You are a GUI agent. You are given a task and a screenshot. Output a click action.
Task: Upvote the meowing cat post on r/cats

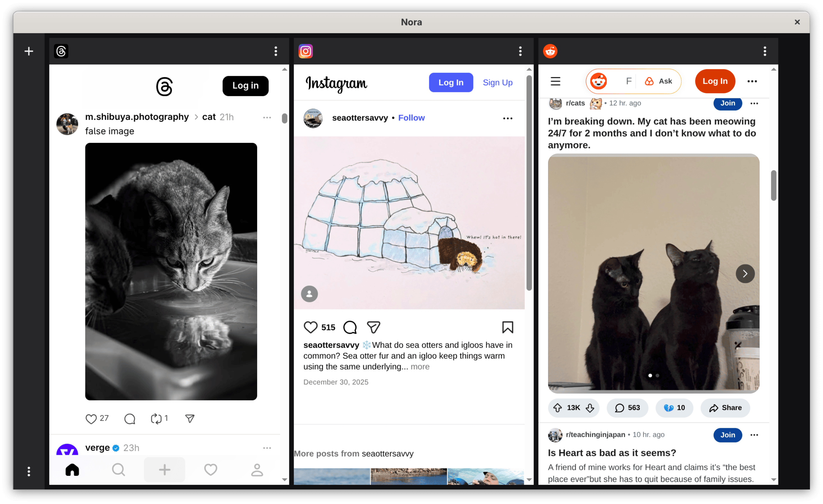tap(558, 408)
